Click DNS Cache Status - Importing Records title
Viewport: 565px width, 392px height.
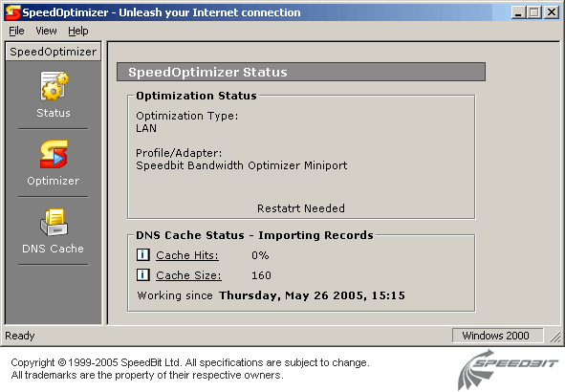(x=254, y=235)
